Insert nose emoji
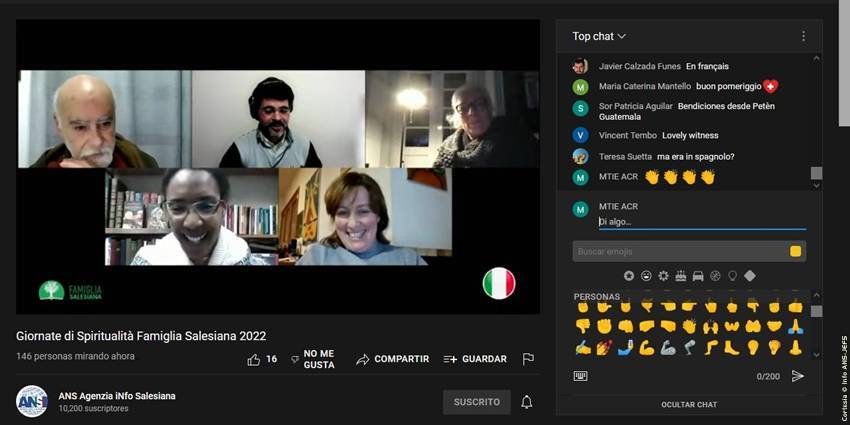This screenshot has height=425, width=850. click(795, 347)
